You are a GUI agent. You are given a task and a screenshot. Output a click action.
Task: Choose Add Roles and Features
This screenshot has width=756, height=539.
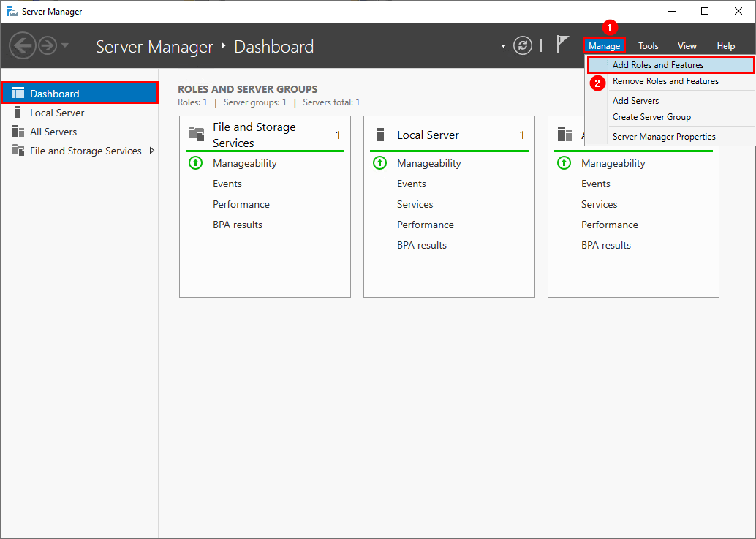tap(670, 64)
